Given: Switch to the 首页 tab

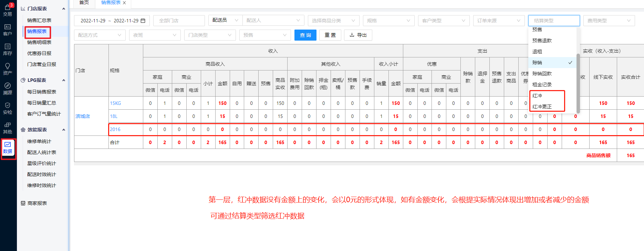Looking at the screenshot, I should 84,3.
